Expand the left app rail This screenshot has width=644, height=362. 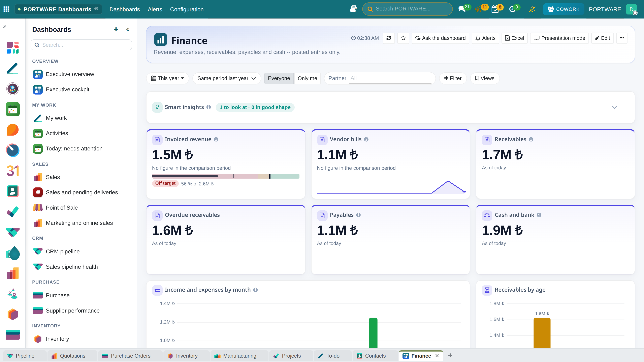coord(5,26)
